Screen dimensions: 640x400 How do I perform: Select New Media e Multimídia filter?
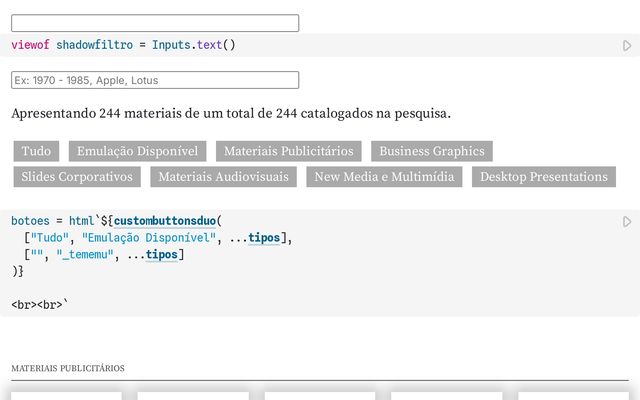[x=383, y=177]
